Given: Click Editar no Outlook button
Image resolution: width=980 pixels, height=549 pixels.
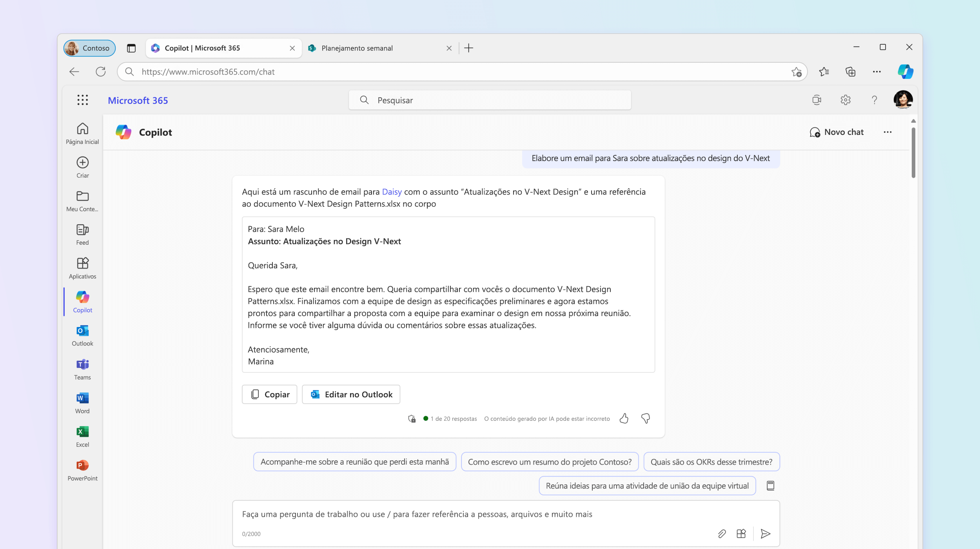Looking at the screenshot, I should 351,394.
